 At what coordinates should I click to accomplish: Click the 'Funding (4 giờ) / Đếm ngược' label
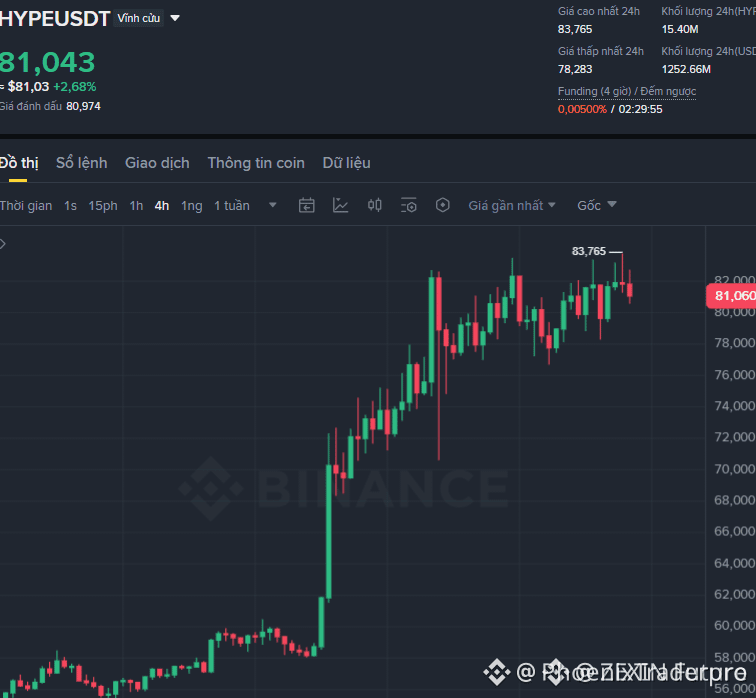627,91
